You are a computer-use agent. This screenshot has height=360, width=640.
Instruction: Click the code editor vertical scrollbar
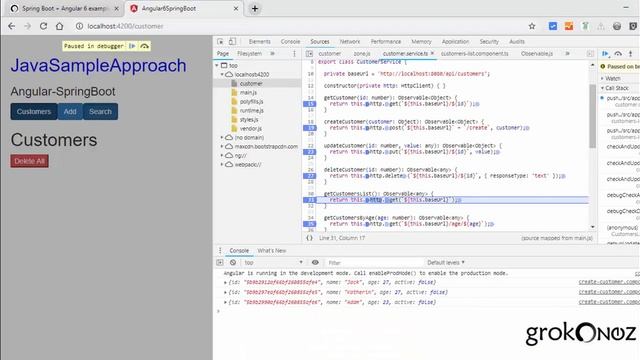point(592,116)
